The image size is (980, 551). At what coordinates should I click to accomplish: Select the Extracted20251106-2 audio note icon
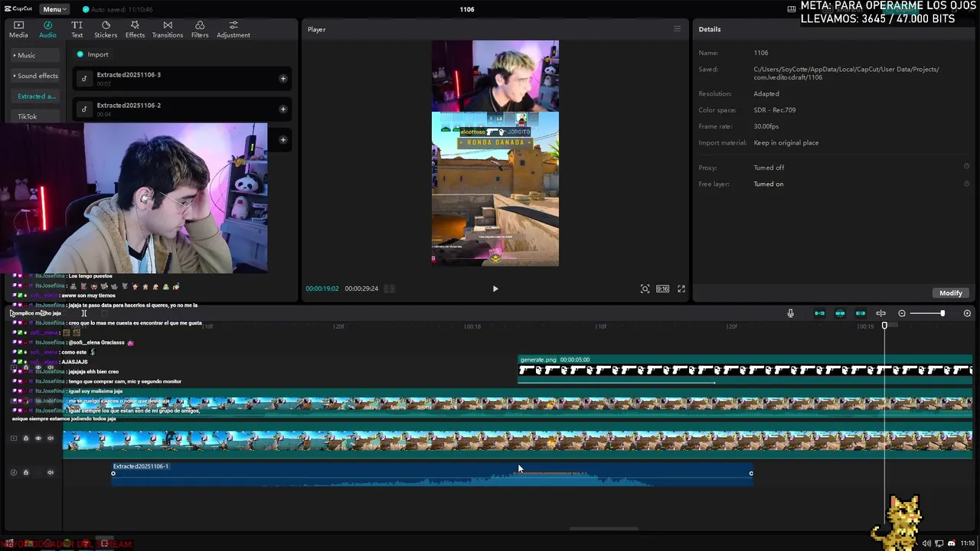[x=84, y=109]
